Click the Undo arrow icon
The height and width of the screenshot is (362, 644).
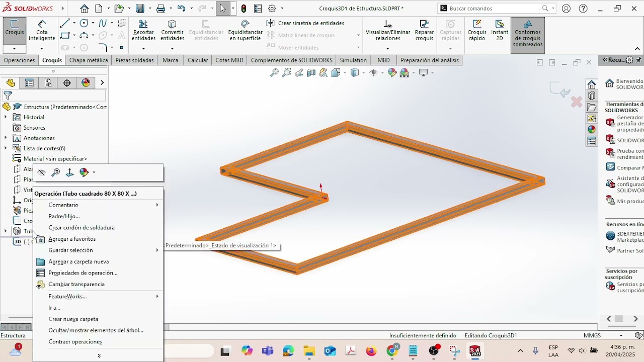coord(181,9)
